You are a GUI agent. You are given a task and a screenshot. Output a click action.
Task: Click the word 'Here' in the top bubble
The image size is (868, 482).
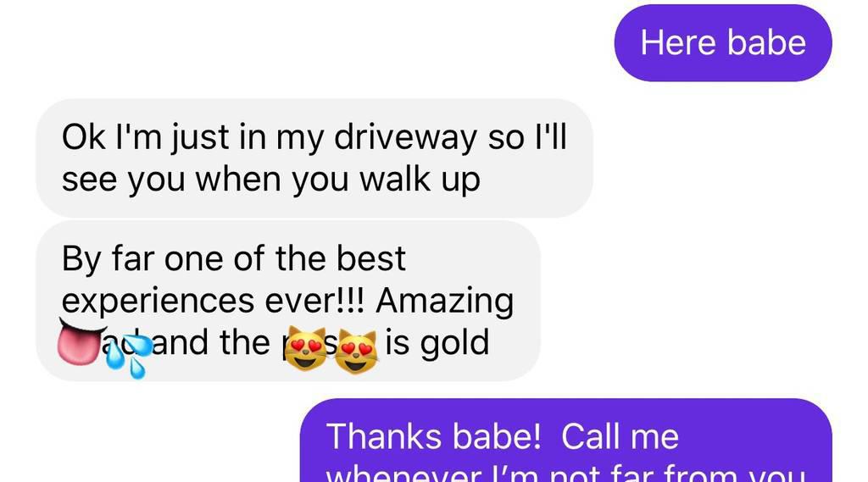[678, 43]
